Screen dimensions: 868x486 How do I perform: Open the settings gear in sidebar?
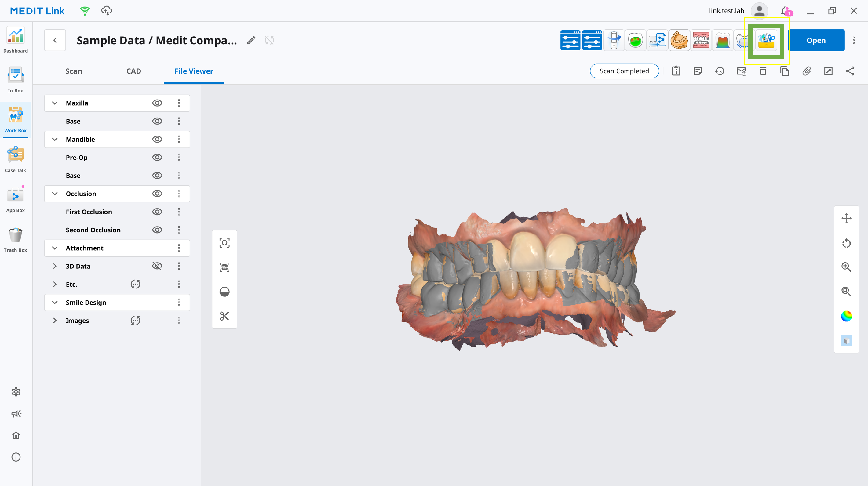pyautogui.click(x=16, y=392)
